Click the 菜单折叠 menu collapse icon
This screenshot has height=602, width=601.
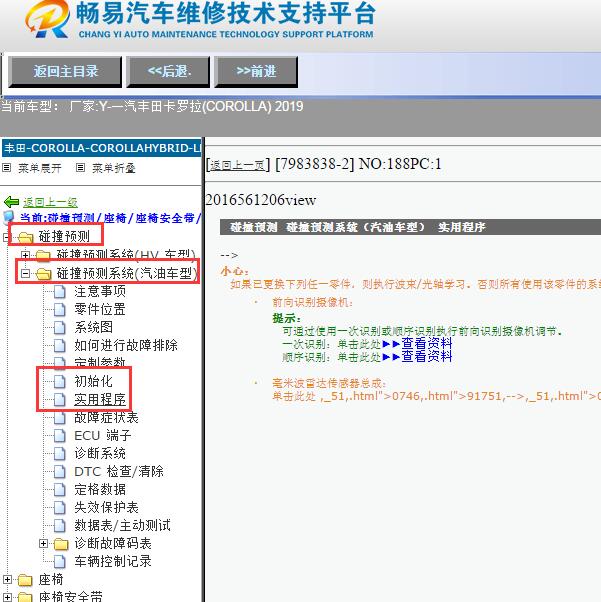pos(80,168)
